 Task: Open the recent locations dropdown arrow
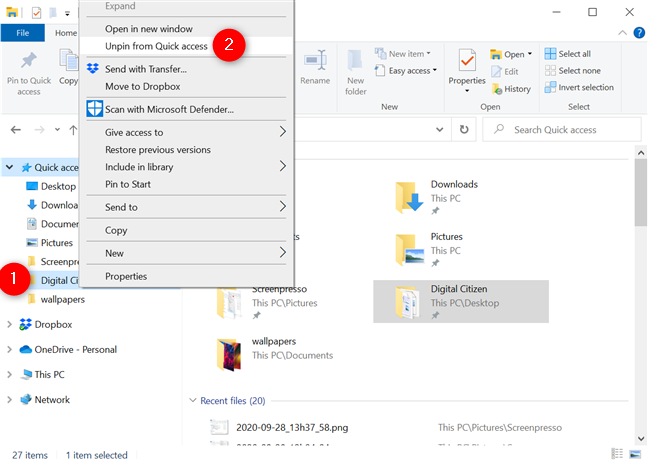[57, 130]
